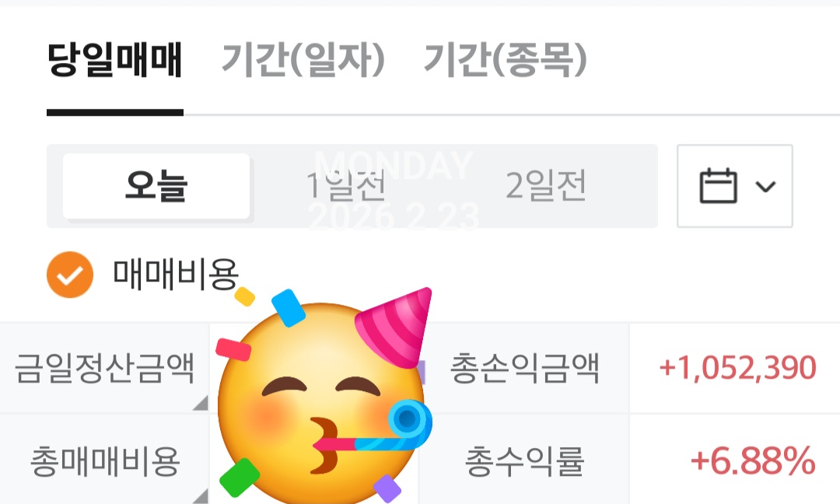Click the +6.88% return value
840x504 pixels.
click(x=753, y=461)
